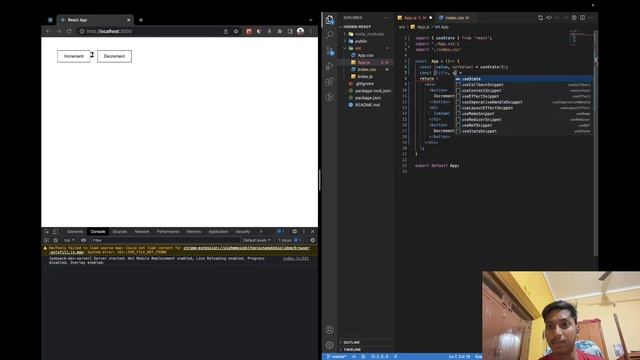This screenshot has height=360, width=640.
Task: Open the Accounts icon at activity bar bottom
Action: (330, 330)
